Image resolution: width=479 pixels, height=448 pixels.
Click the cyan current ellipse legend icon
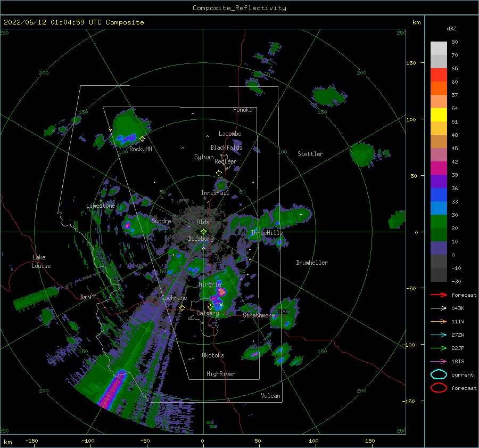click(x=439, y=374)
